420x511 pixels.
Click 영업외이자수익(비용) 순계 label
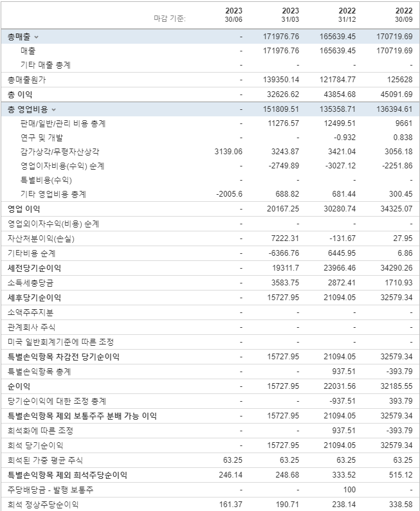coord(53,224)
